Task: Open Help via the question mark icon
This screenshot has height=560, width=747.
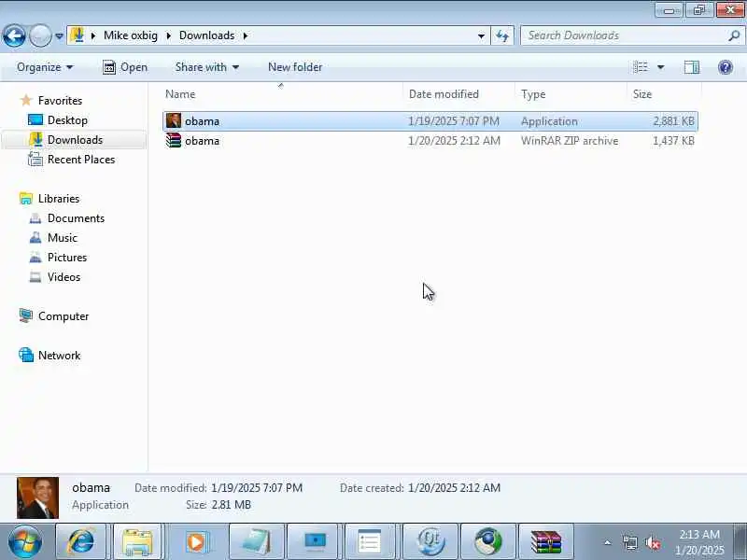Action: tap(726, 67)
